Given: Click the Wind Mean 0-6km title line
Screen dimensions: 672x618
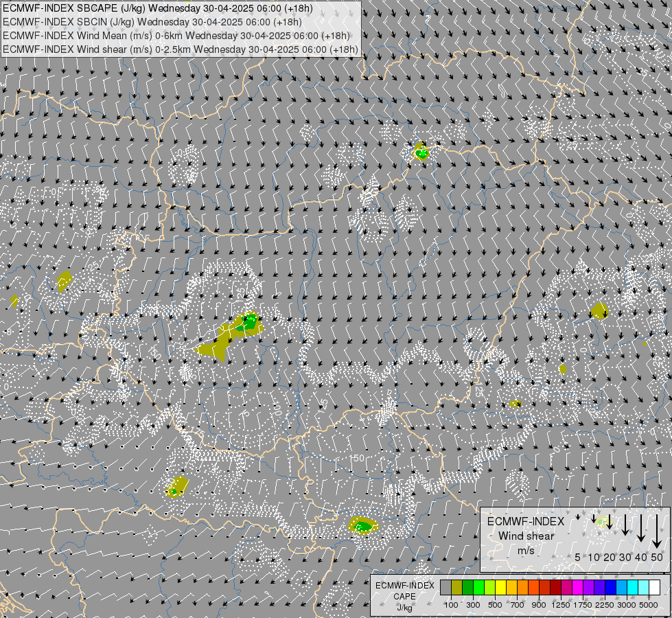Looking at the screenshot, I should click(x=176, y=36).
